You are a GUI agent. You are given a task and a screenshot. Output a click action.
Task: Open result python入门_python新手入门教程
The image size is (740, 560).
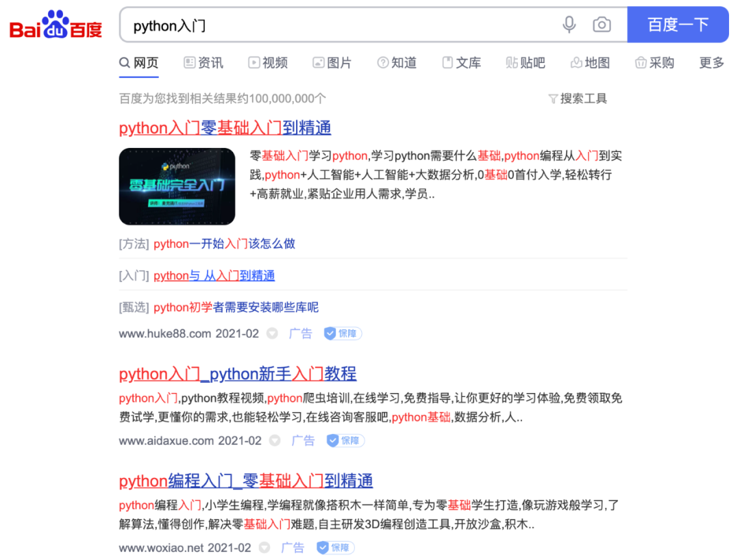click(x=238, y=374)
